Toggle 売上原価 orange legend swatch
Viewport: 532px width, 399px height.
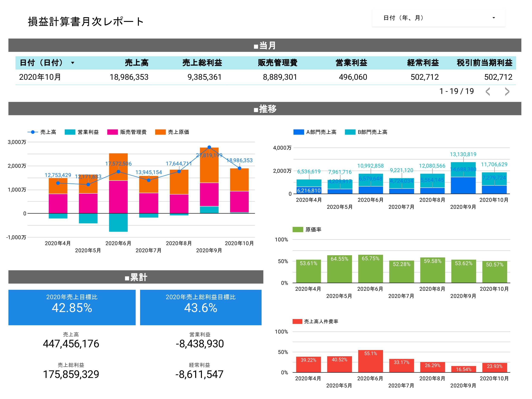point(160,132)
